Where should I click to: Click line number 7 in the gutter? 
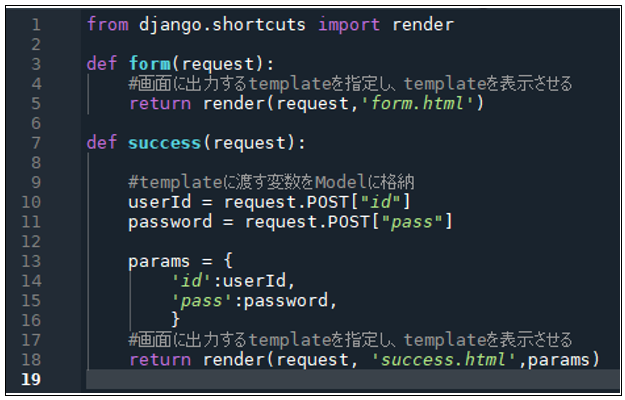point(36,143)
